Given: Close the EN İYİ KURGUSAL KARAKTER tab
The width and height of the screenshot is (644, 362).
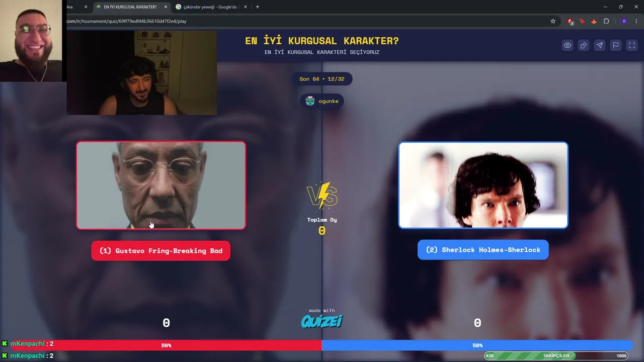Looking at the screenshot, I should pos(166,7).
